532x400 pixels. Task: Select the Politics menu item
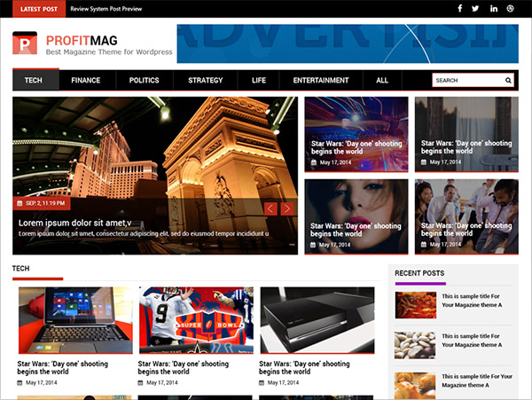pyautogui.click(x=145, y=81)
